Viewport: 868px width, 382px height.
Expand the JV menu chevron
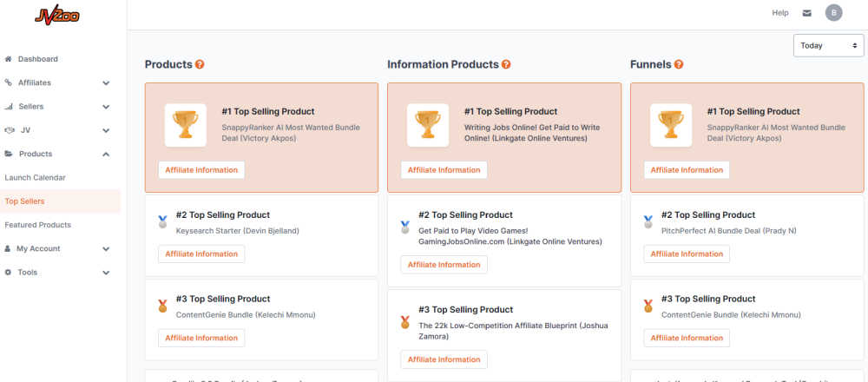(x=106, y=130)
